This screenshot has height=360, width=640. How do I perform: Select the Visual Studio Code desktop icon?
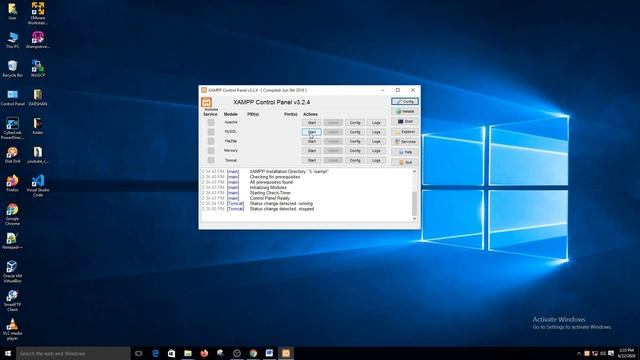tap(38, 186)
